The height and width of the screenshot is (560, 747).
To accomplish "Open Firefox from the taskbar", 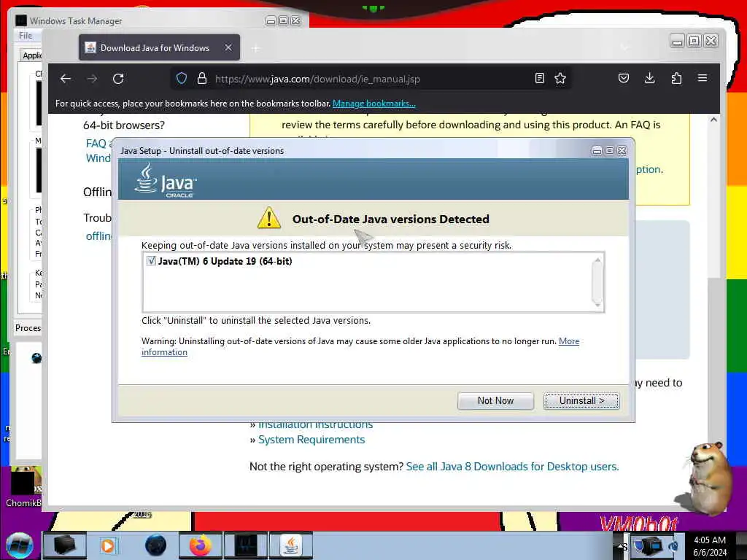I will (x=200, y=545).
